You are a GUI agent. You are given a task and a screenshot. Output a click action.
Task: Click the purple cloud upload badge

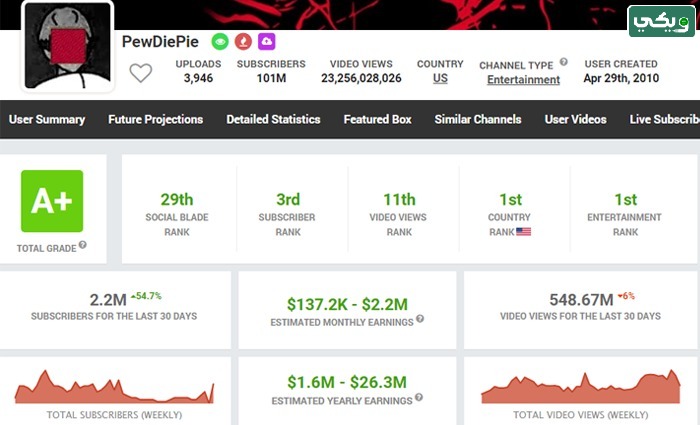pos(267,42)
